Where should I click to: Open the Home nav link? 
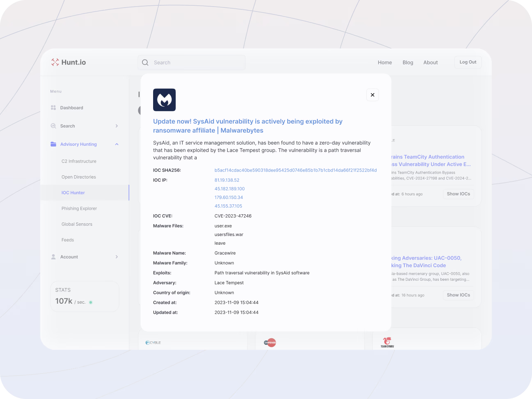[385, 62]
